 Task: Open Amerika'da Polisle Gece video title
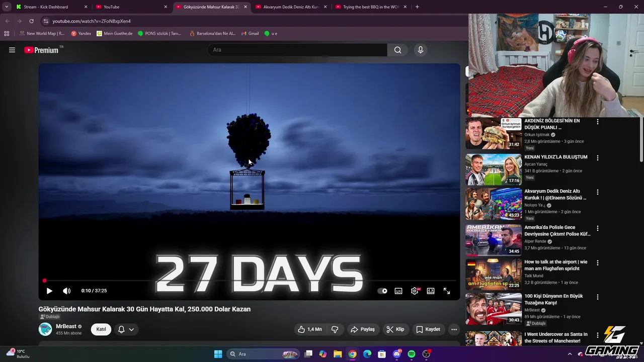tap(557, 231)
